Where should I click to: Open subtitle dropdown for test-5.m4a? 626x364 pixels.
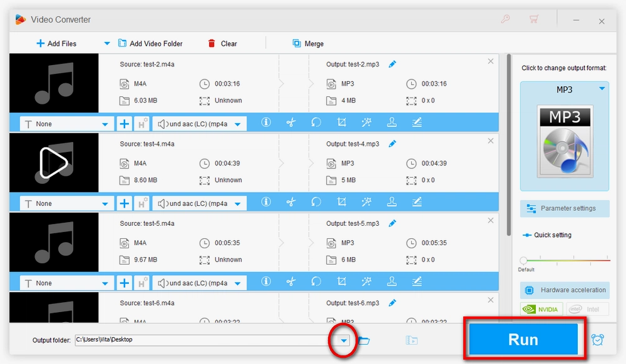tap(67, 283)
